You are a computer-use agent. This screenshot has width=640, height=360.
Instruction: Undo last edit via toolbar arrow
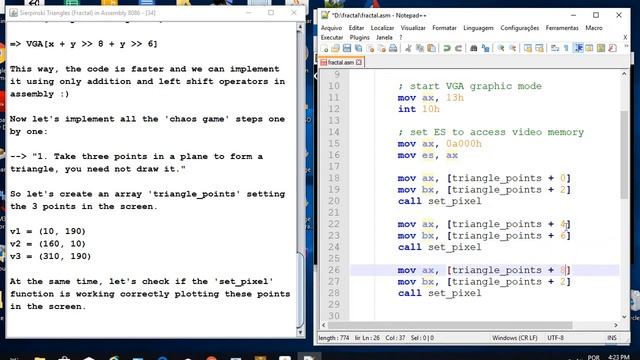click(447, 48)
